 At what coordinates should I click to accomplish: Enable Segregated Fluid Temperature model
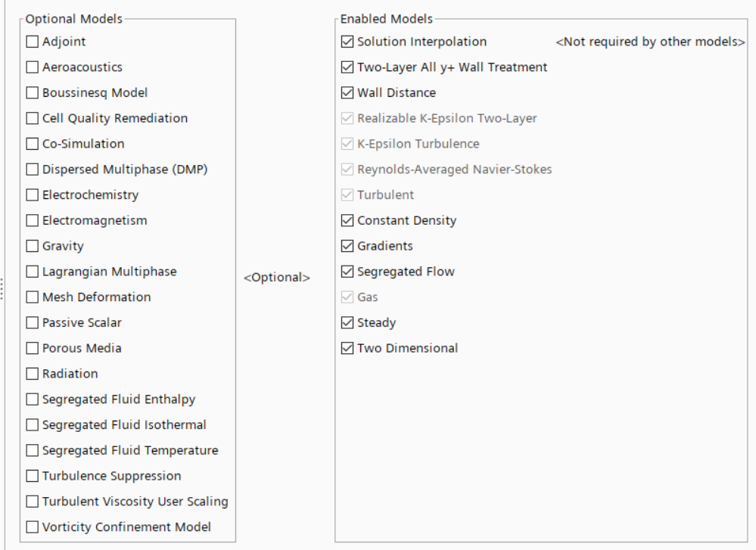33,451
